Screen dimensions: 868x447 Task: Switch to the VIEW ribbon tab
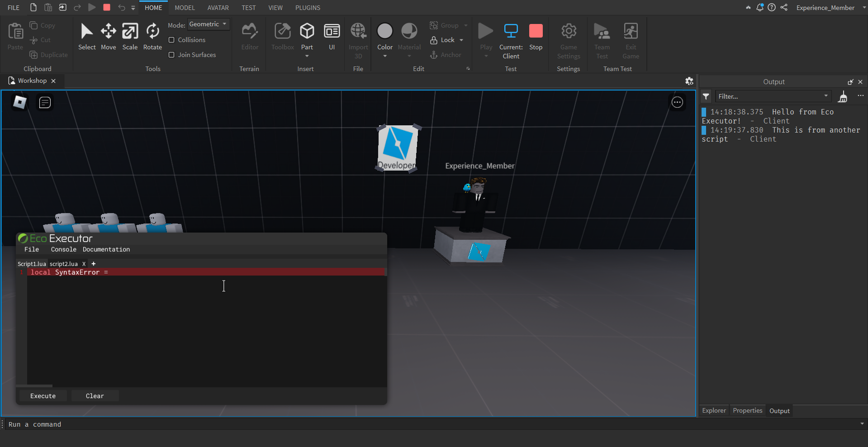(x=275, y=8)
